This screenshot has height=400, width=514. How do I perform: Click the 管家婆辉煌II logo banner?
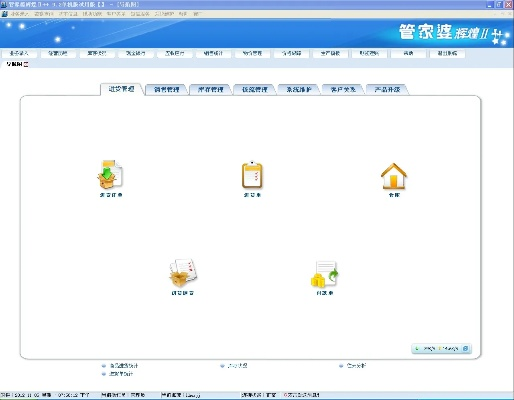[454, 34]
